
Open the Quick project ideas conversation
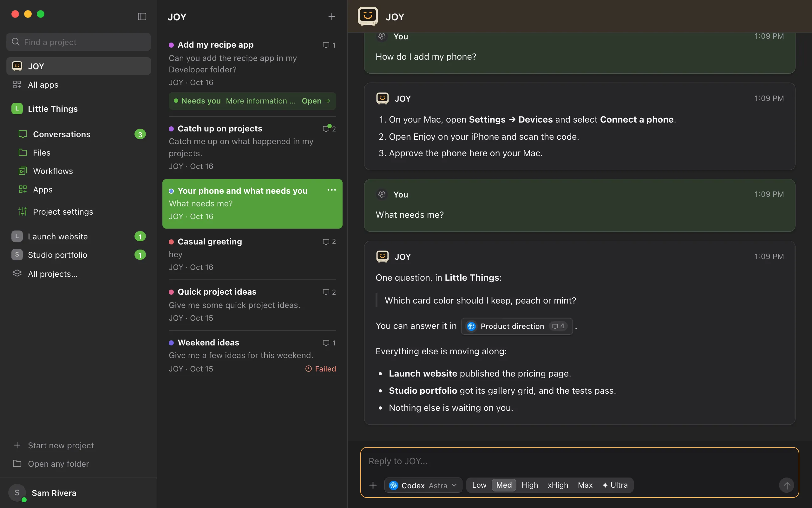(x=252, y=305)
